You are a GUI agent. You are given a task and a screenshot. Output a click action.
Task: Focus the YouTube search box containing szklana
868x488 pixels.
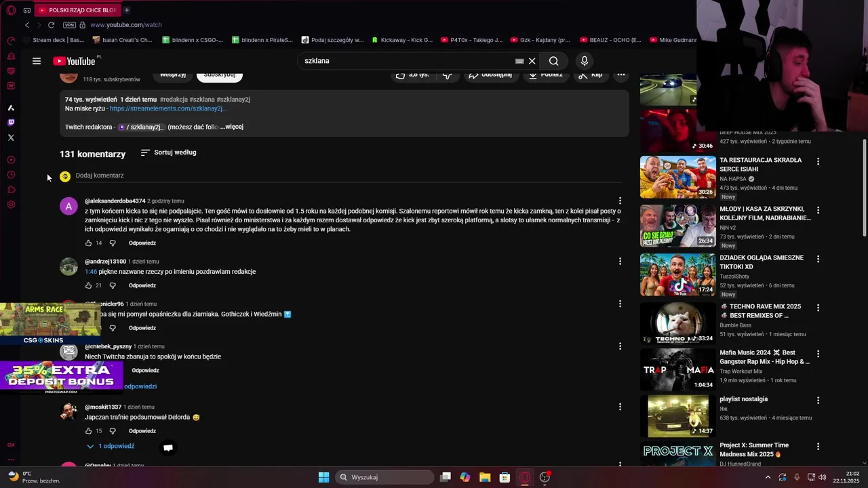click(407, 61)
